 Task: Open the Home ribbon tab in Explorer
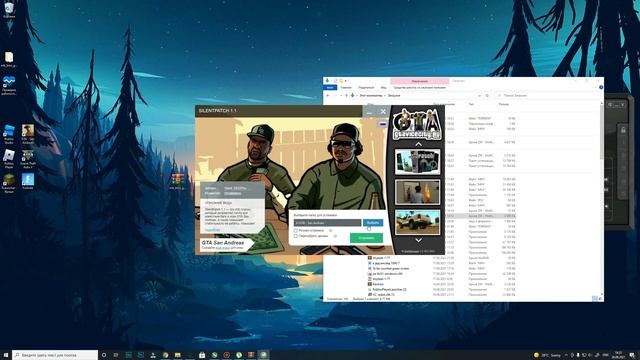(346, 87)
